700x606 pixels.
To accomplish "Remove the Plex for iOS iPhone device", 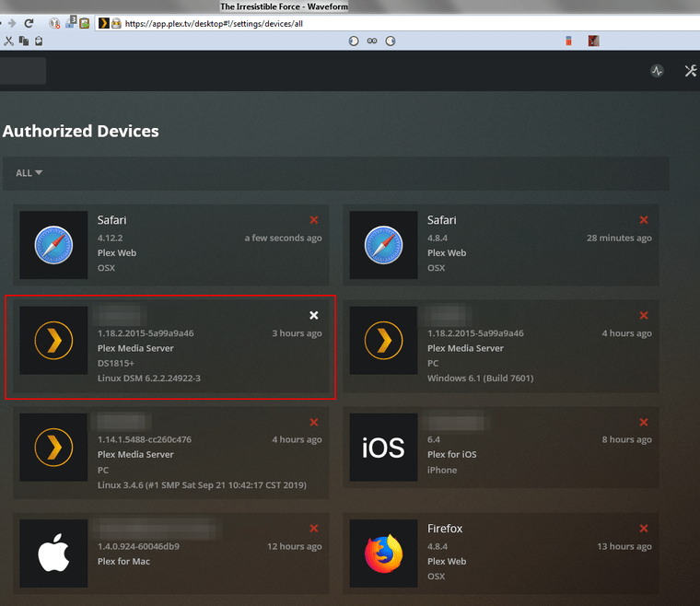I will (x=644, y=422).
